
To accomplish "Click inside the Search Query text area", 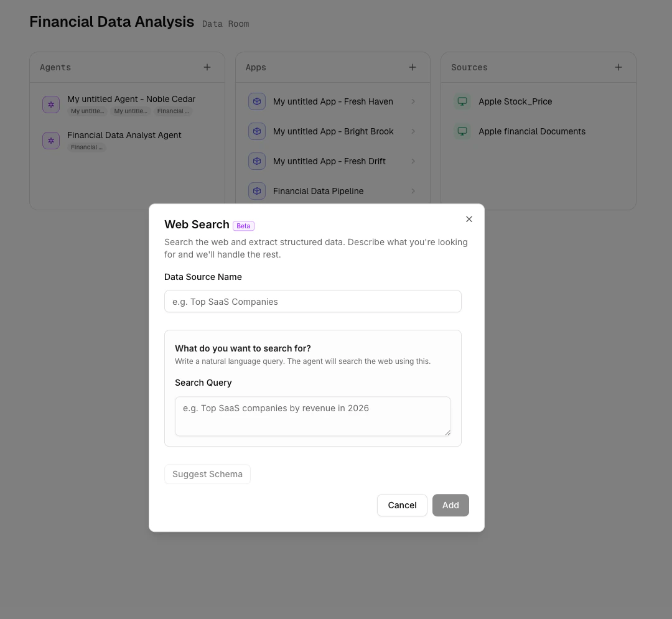I will pyautogui.click(x=312, y=416).
